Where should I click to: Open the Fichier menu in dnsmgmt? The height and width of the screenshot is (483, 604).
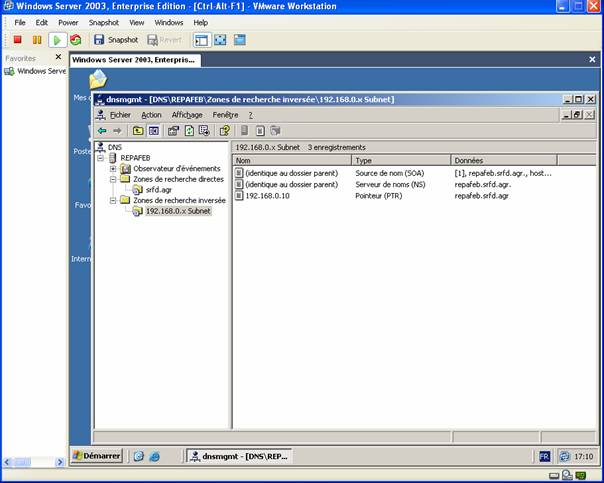[x=120, y=115]
